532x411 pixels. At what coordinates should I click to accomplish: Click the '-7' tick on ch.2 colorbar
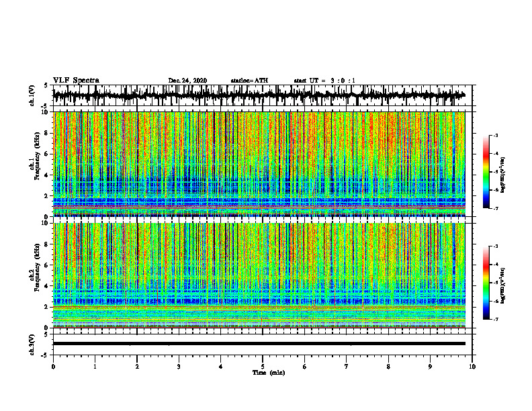[x=495, y=319]
